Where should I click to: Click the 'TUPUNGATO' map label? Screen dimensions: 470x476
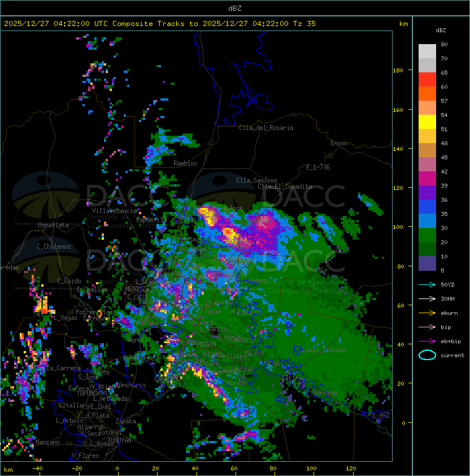tap(92, 393)
